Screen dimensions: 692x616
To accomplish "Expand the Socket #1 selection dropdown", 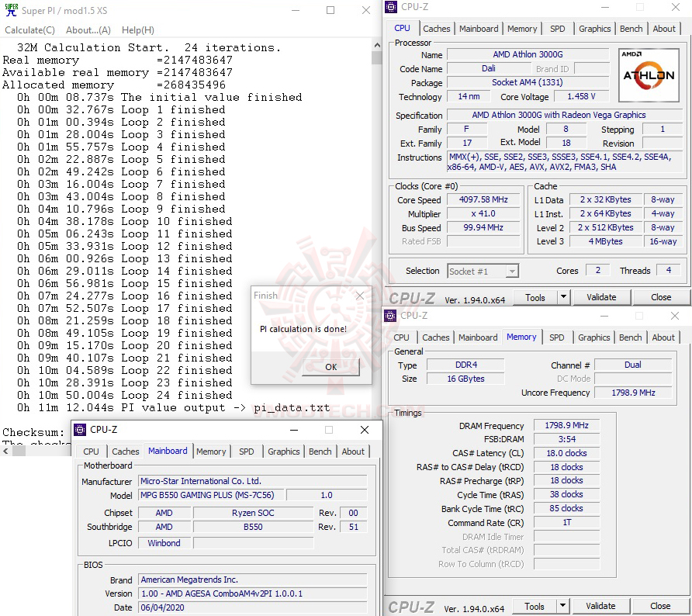I will [x=512, y=272].
